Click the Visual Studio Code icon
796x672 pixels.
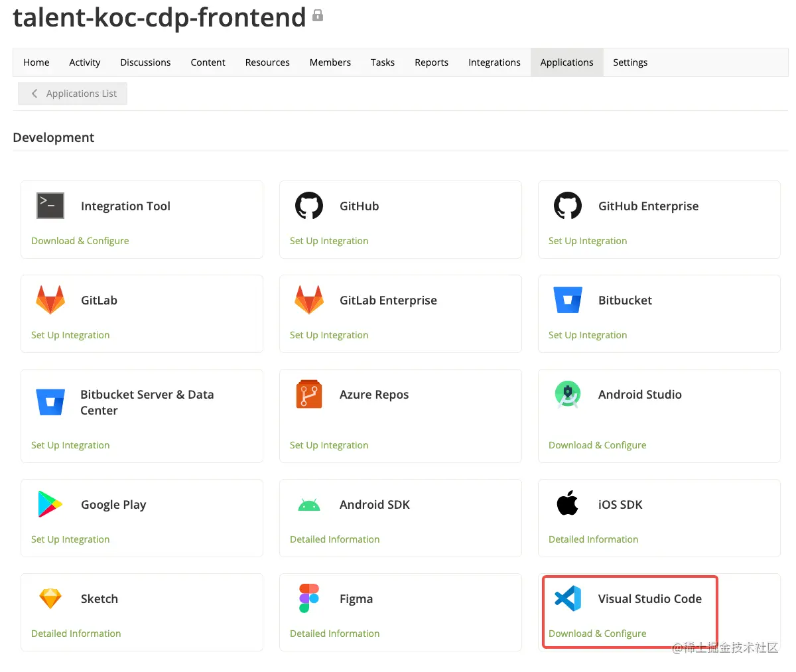[568, 598]
